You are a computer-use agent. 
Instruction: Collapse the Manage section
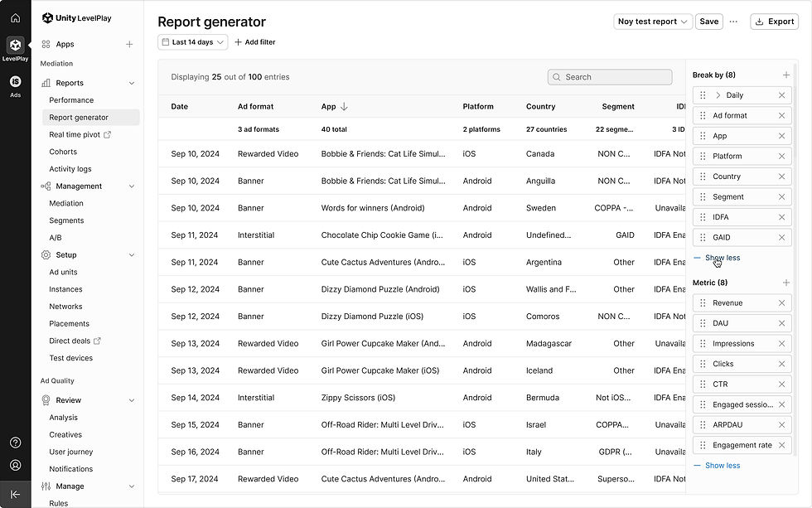click(x=132, y=486)
